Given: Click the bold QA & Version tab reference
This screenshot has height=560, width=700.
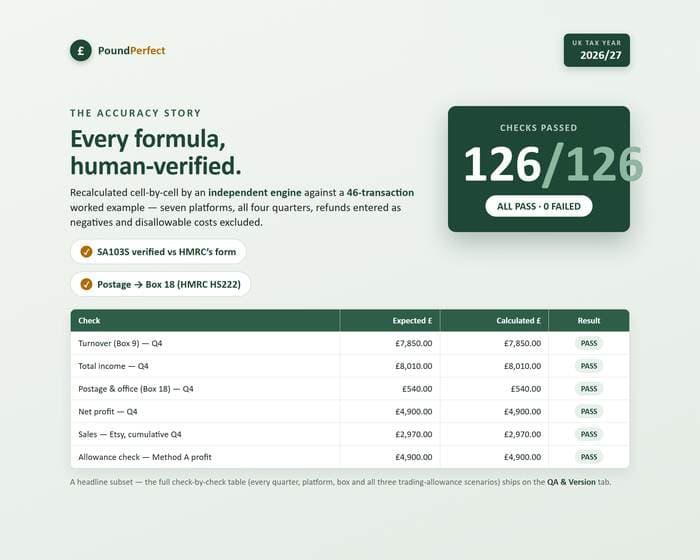Looking at the screenshot, I should coord(571,482).
